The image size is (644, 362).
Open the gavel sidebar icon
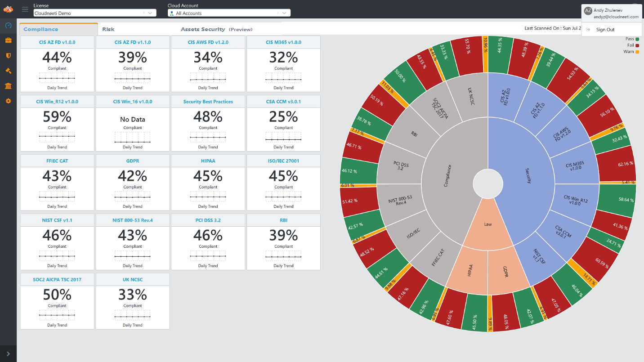8,71
